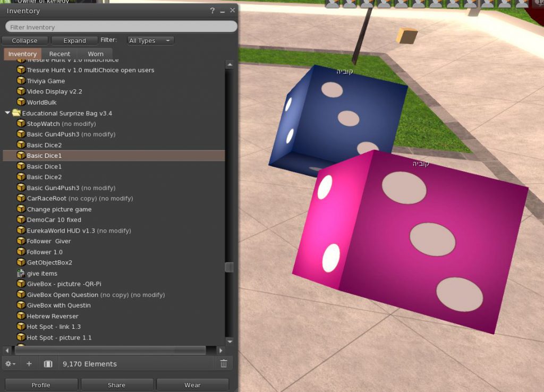Click the plus icon to add inventory item
The width and height of the screenshot is (544, 392).
[x=29, y=364]
